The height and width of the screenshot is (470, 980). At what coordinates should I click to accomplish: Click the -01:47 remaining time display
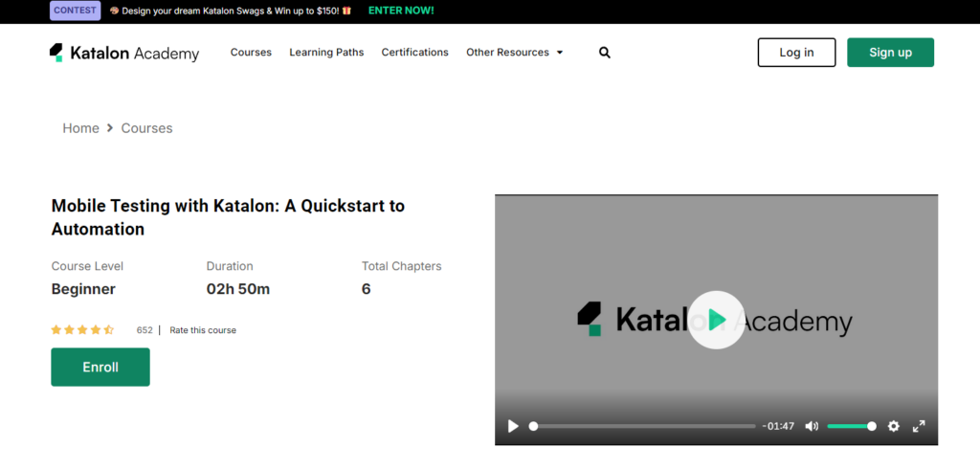pyautogui.click(x=778, y=426)
